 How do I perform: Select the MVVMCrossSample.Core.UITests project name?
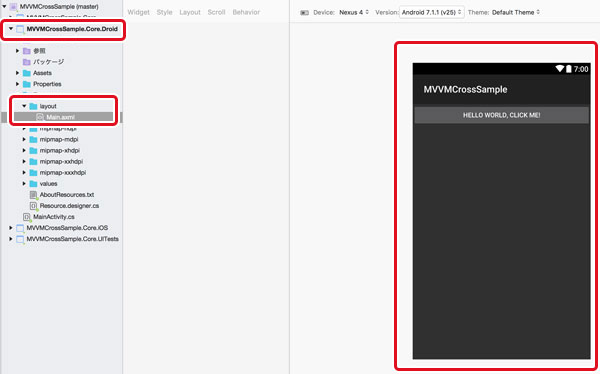point(73,239)
